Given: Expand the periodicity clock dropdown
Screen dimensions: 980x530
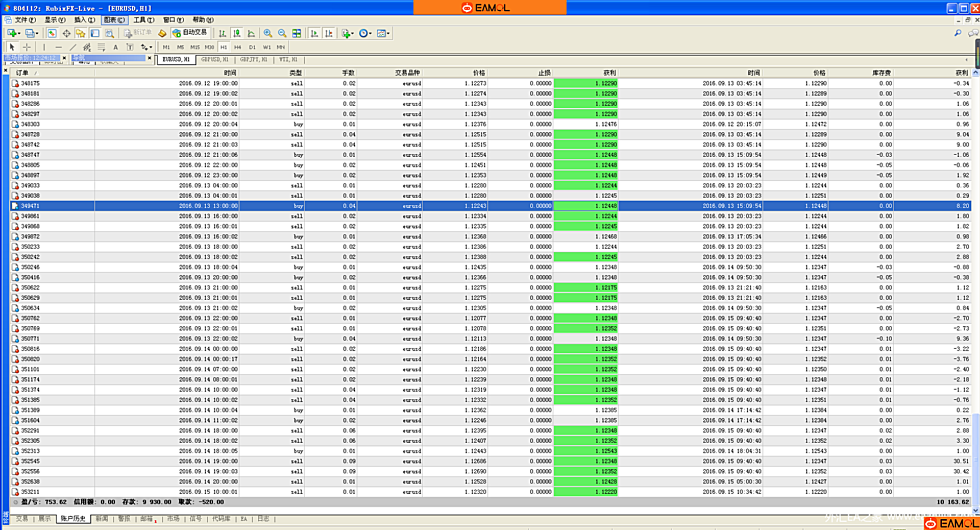Looking at the screenshot, I should (x=370, y=34).
